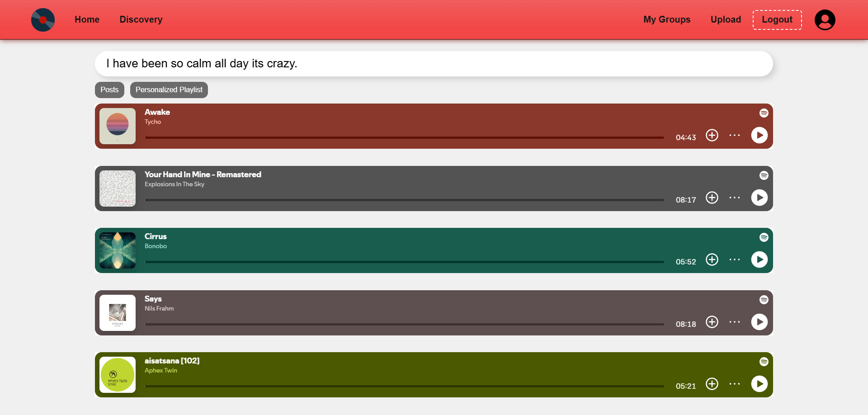Screen dimensions: 868x415
Task: Seek within Cirrus progress bar
Action: click(x=404, y=262)
